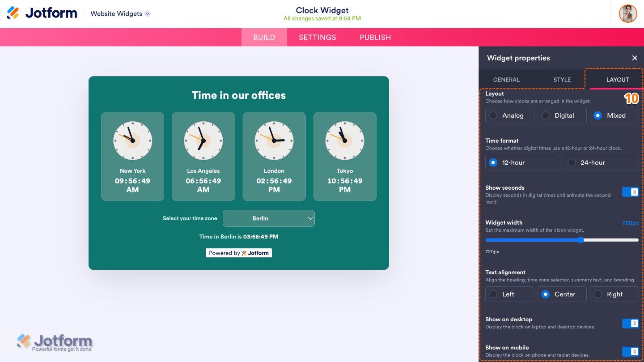Open the Berlin time zone selector
This screenshot has width=644, height=362.
[x=269, y=218]
